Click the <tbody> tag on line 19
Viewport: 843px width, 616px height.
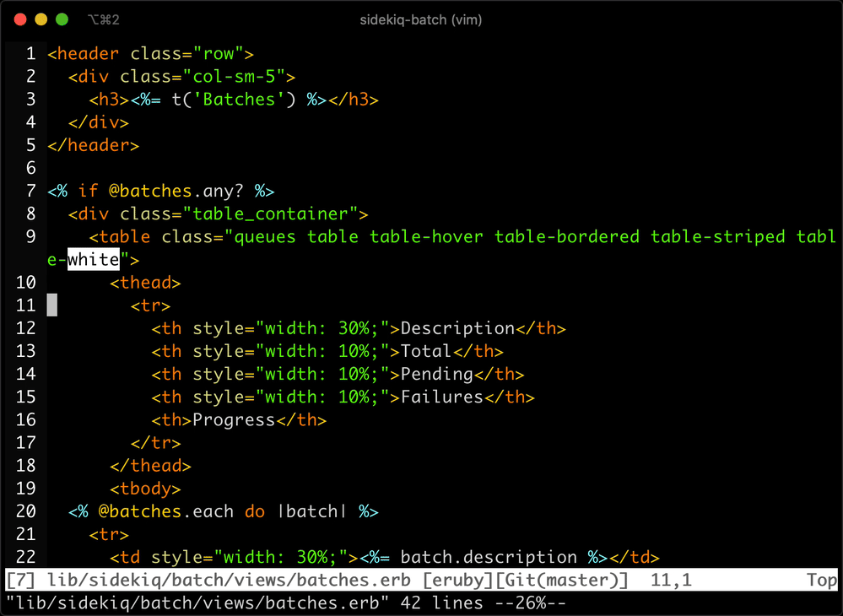(x=145, y=488)
